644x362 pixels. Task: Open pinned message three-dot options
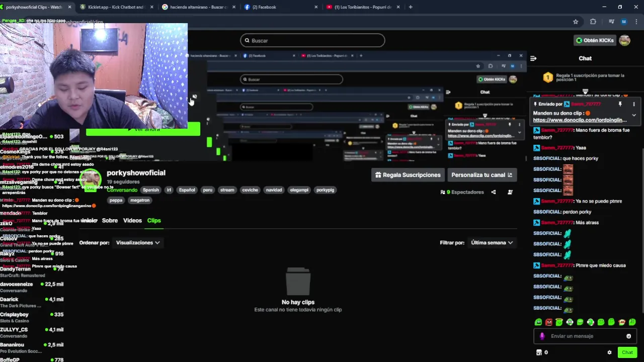click(633, 104)
